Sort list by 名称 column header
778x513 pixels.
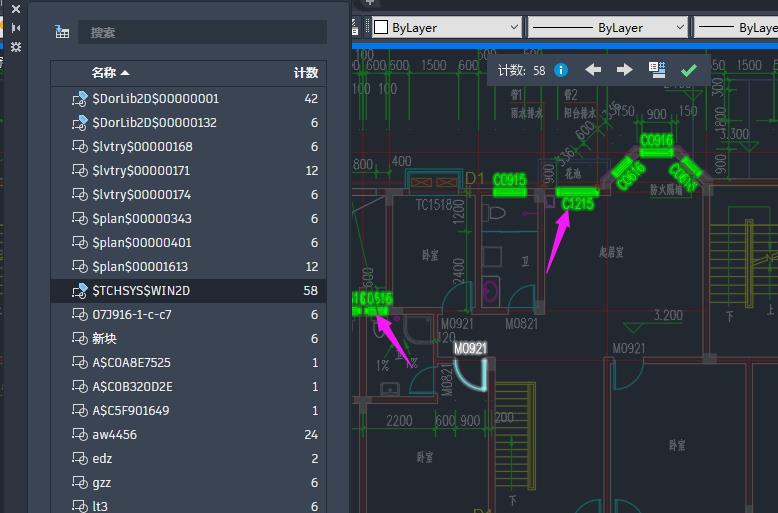tap(110, 73)
